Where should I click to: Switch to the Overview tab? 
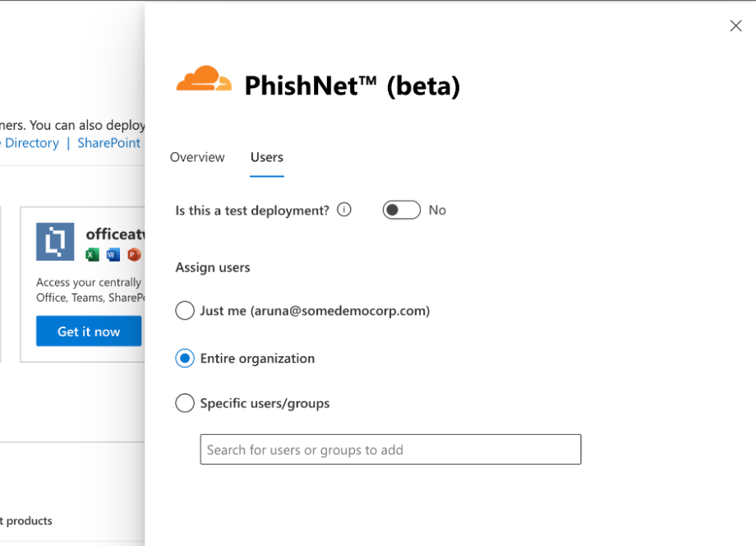point(197,157)
